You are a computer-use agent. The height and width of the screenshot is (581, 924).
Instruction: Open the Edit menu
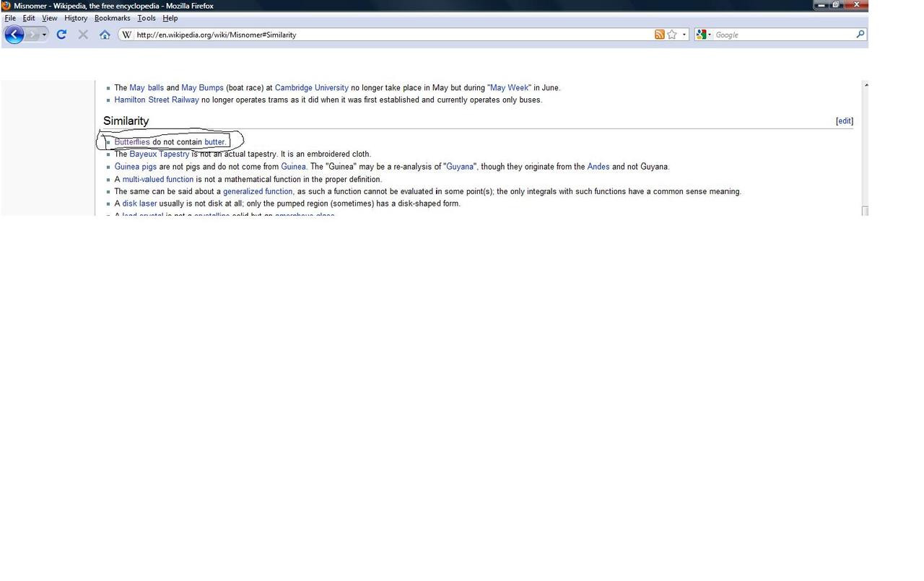click(x=29, y=18)
